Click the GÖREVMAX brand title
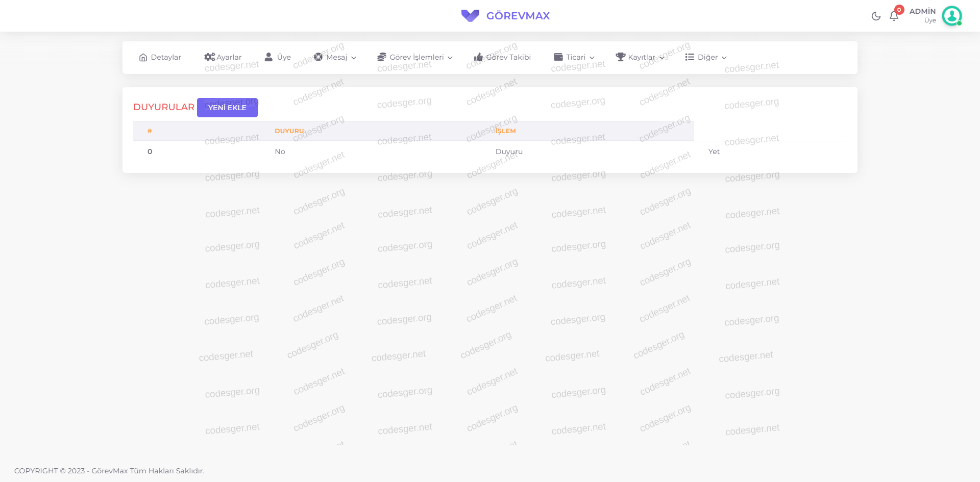The image size is (980, 482). (518, 16)
